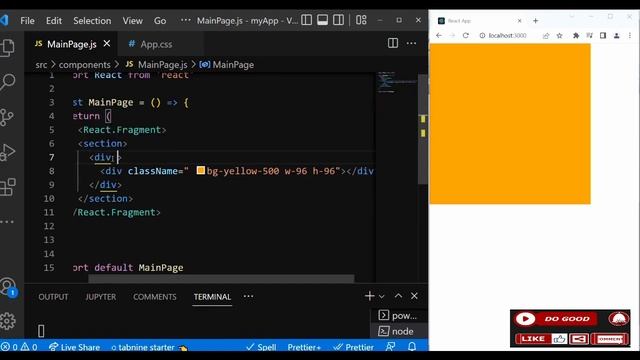The height and width of the screenshot is (360, 640).
Task: Click tabnine starter in status bar
Action: tap(149, 347)
